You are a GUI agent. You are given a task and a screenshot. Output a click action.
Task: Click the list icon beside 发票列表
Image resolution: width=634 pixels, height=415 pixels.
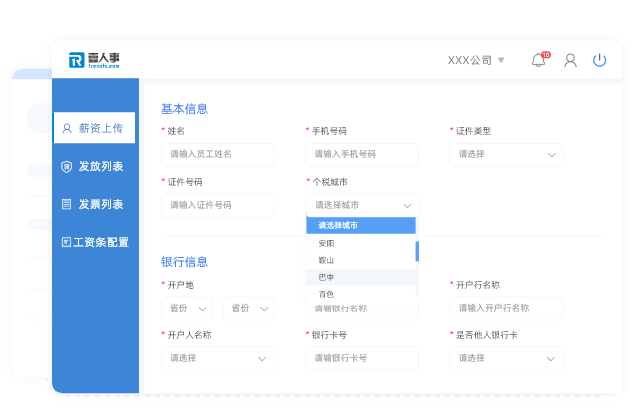pyautogui.click(x=66, y=204)
